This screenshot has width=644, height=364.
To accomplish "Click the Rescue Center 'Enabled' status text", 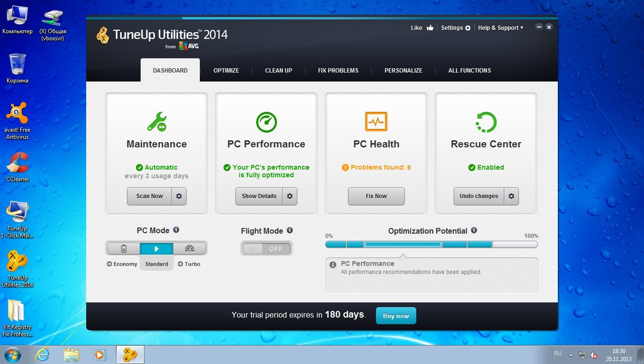I will pyautogui.click(x=491, y=167).
